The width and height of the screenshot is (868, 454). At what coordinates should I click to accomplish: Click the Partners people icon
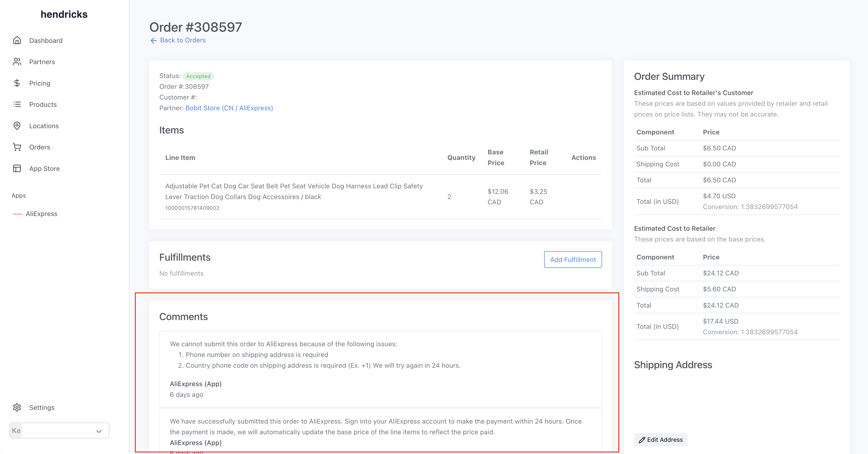(17, 62)
